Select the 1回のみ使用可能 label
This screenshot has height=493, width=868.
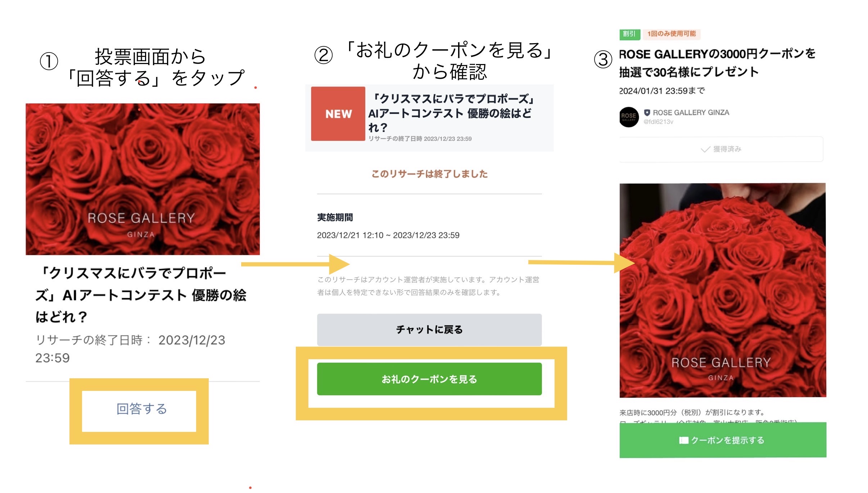[672, 34]
